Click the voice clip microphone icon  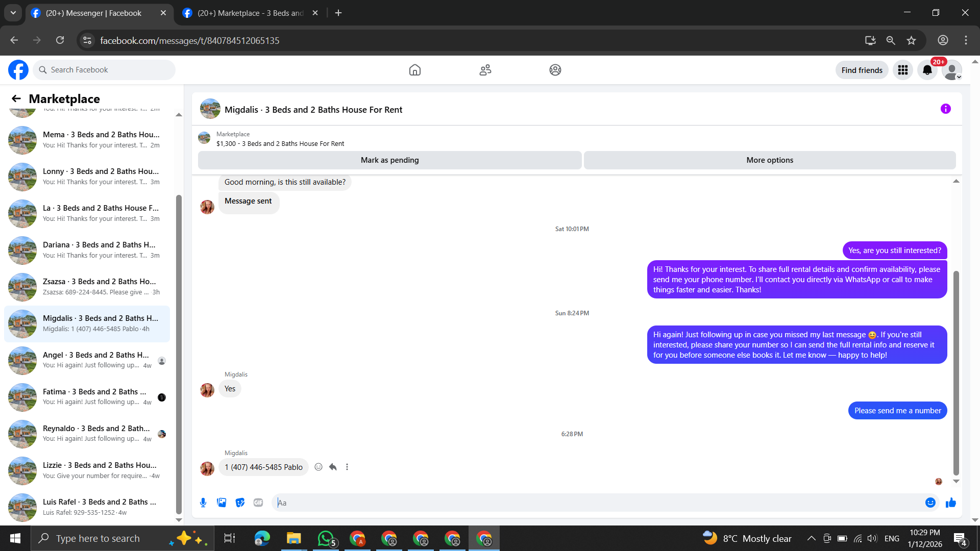(203, 503)
